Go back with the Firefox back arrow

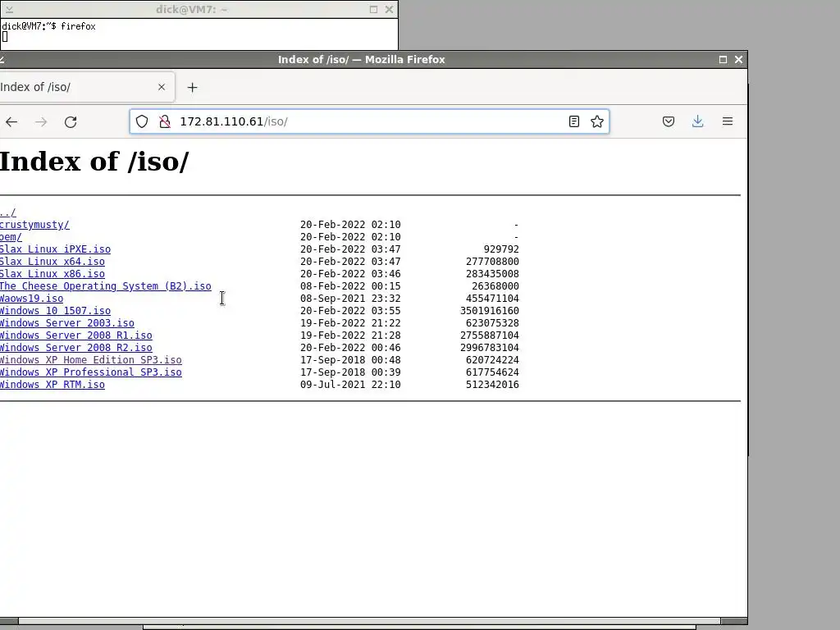click(x=11, y=121)
